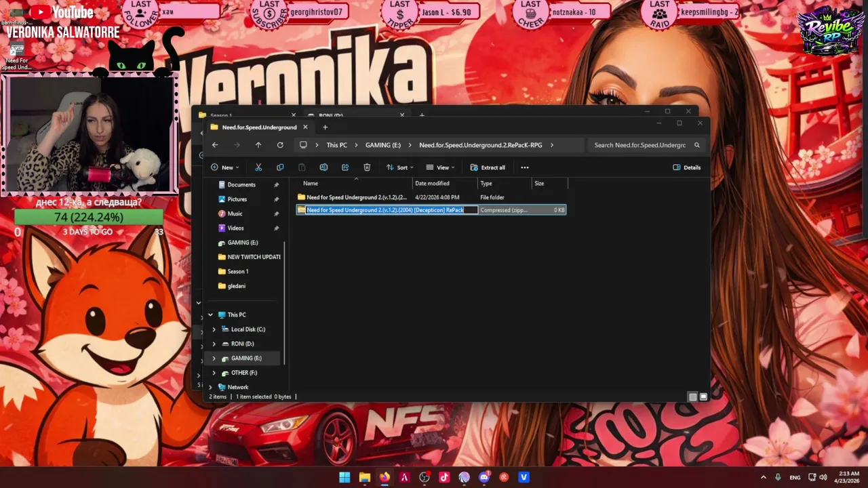Open the Windows Start menu
The width and height of the screenshot is (868, 488).
[x=344, y=477]
